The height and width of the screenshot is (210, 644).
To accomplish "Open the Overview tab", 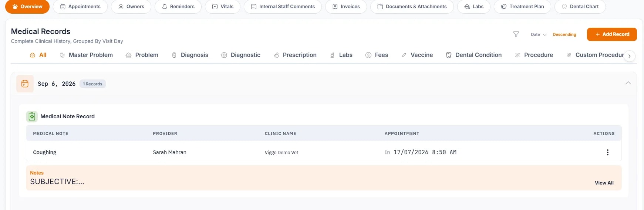I will tap(27, 7).
